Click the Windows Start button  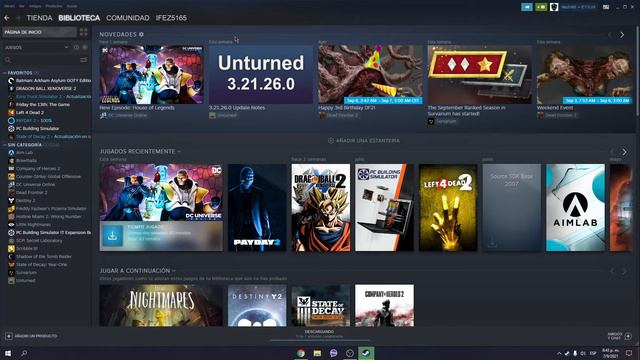[x=7, y=353]
